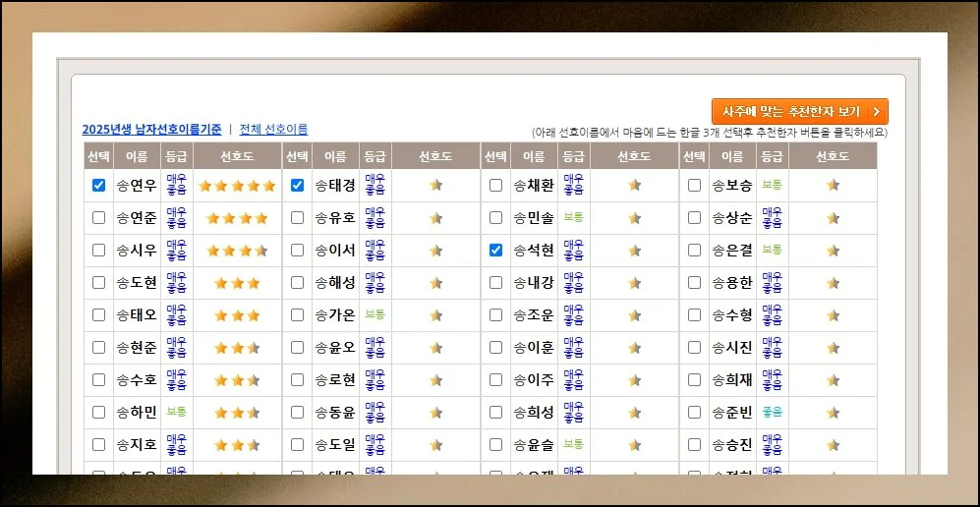This screenshot has height=507, width=980.
Task: Deselect the checked 송석현 checkbox
Action: click(x=495, y=251)
